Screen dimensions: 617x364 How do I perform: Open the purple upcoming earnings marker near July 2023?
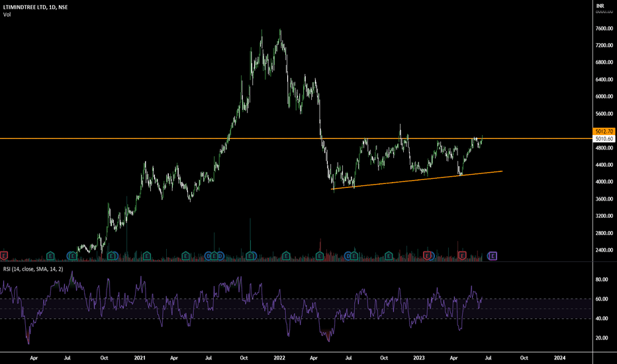pyautogui.click(x=493, y=256)
